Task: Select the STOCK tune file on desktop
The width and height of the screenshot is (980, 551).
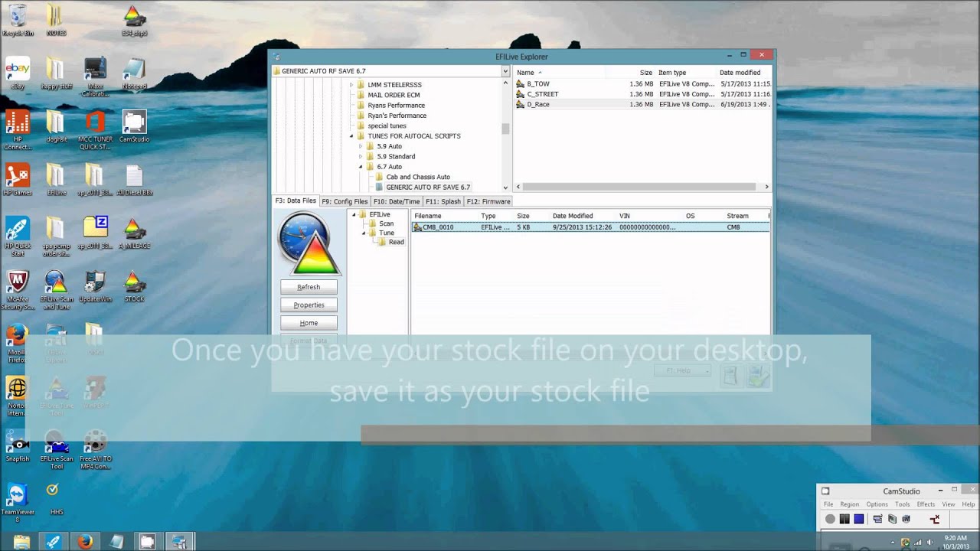Action: [x=134, y=285]
